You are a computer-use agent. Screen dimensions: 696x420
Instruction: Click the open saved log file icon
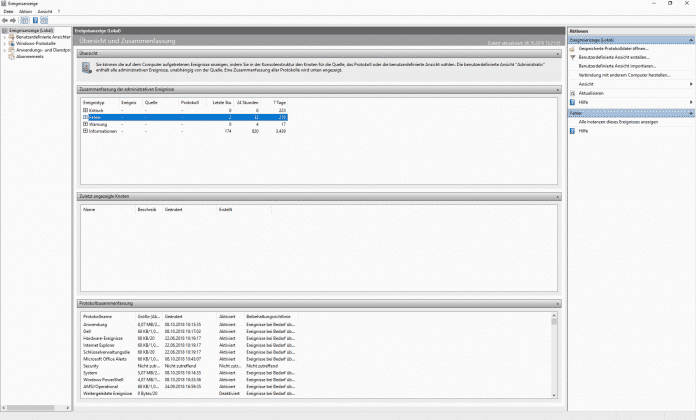[x=573, y=48]
